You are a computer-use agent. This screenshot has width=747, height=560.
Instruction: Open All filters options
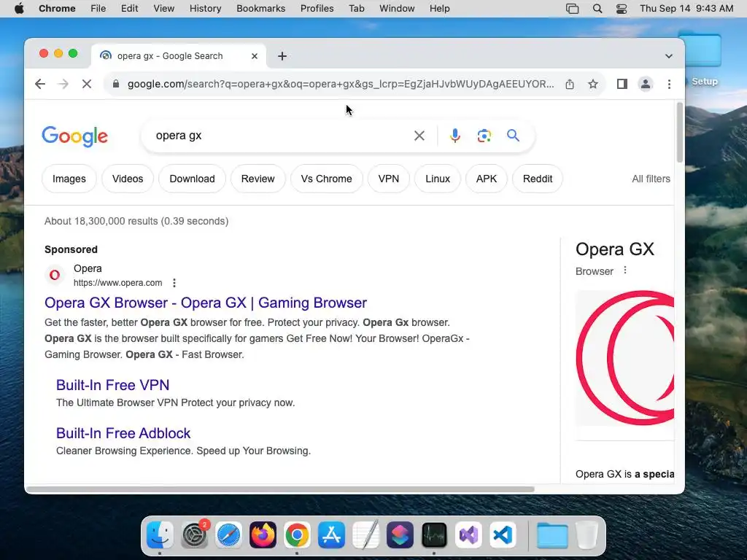(651, 179)
